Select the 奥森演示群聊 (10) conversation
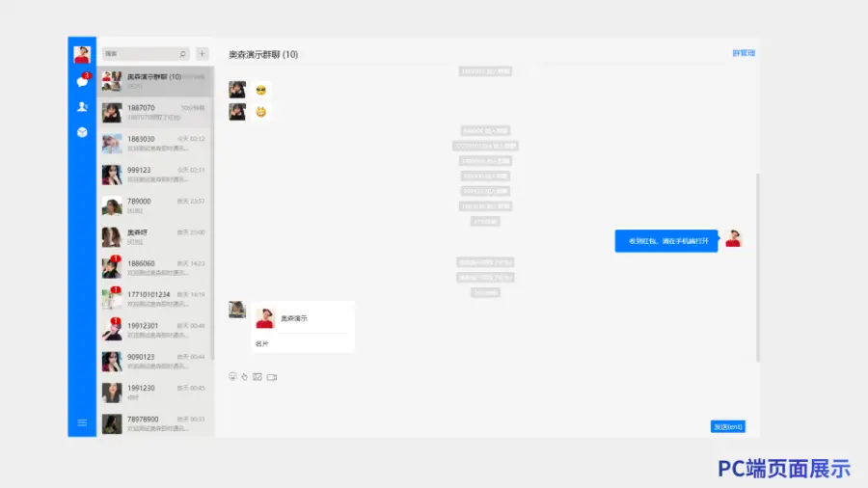 [x=154, y=81]
